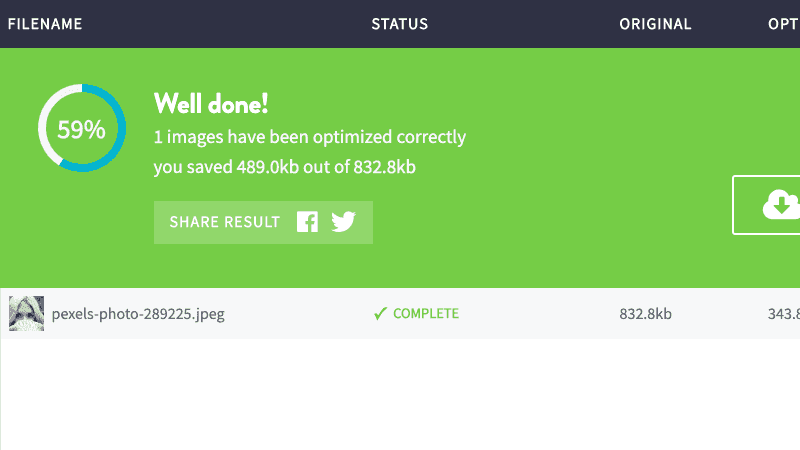Image resolution: width=800 pixels, height=450 pixels.
Task: Select the partially visible OPT column header
Action: click(784, 24)
